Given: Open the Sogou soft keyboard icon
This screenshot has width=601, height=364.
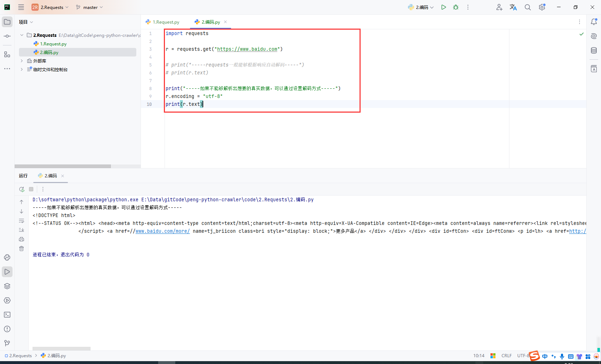Looking at the screenshot, I should tap(571, 356).
